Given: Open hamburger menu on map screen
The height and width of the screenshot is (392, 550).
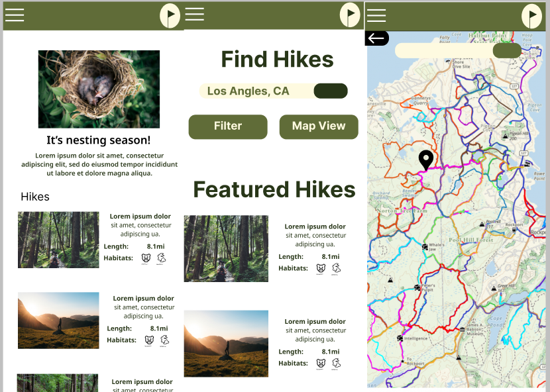Looking at the screenshot, I should (x=376, y=15).
